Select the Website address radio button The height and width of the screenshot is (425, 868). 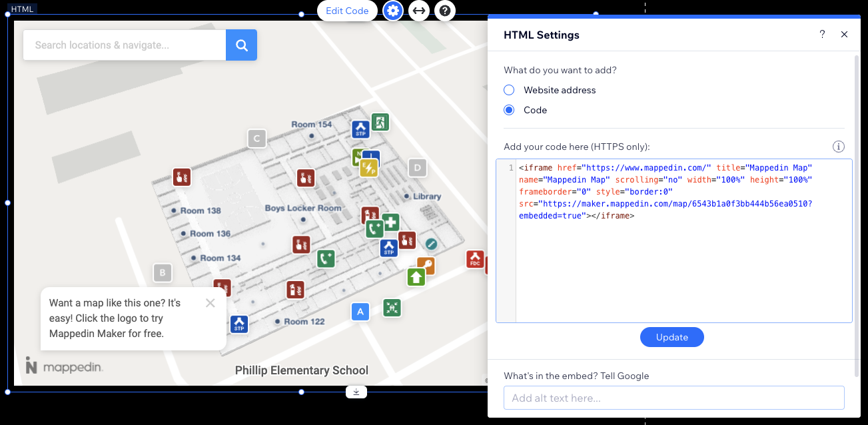508,89
